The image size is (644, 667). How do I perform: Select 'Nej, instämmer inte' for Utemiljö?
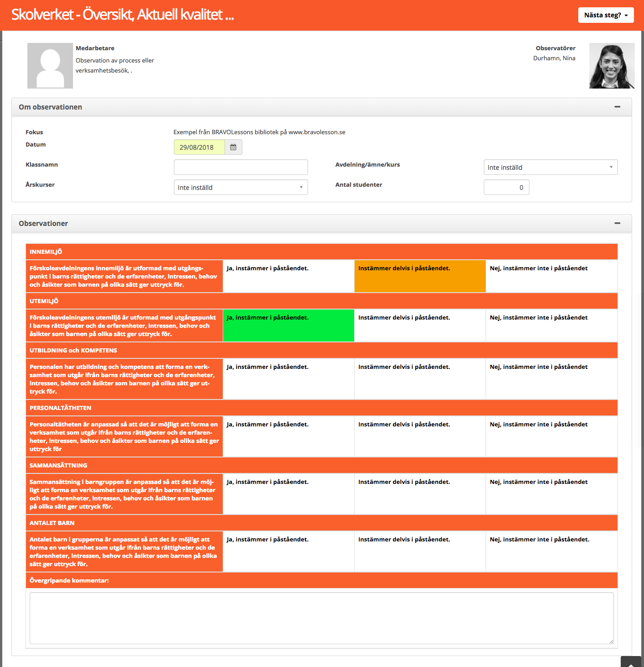coord(552,326)
